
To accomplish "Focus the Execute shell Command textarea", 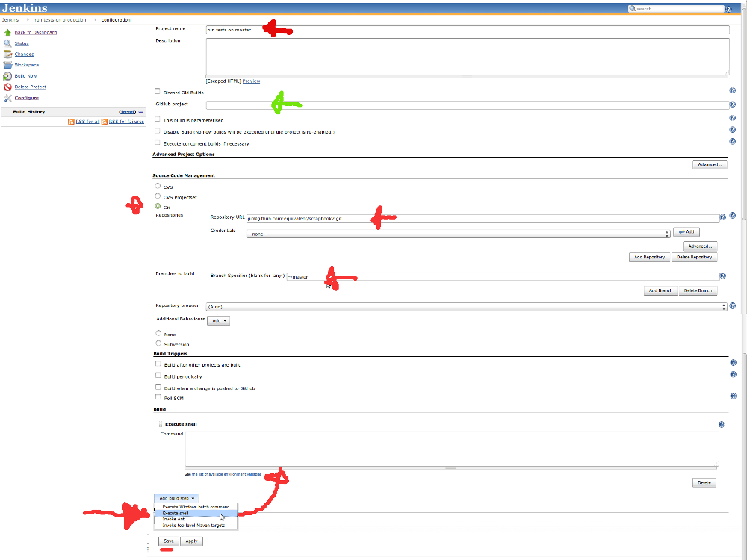I will pyautogui.click(x=452, y=449).
